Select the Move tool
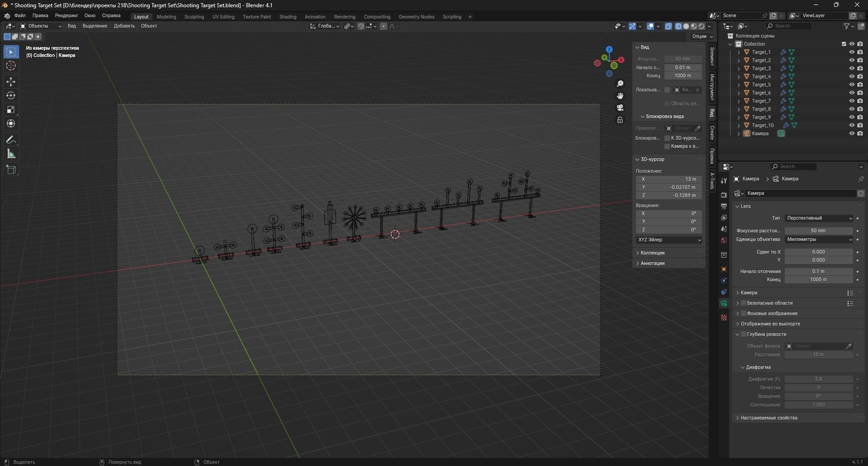This screenshot has height=466, width=868. (11, 82)
